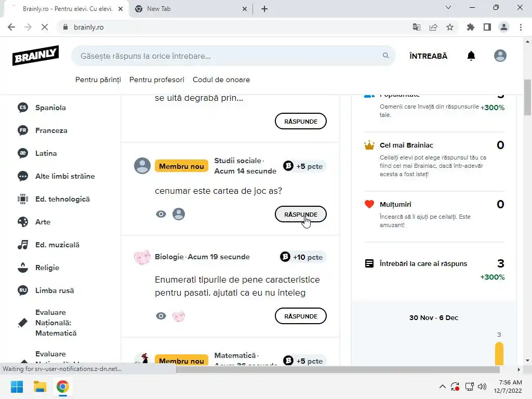Screen dimensions: 532x399
Task: Select the Latina subject icon
Action: click(x=23, y=153)
